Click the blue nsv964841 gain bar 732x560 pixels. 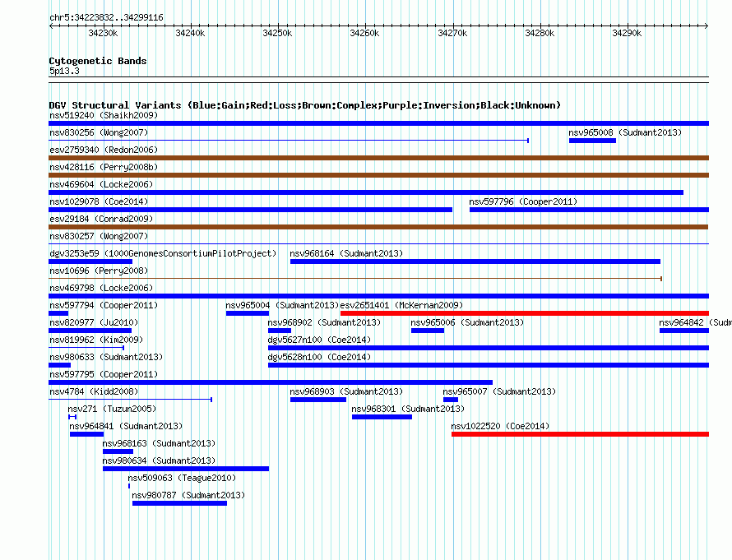pos(87,434)
